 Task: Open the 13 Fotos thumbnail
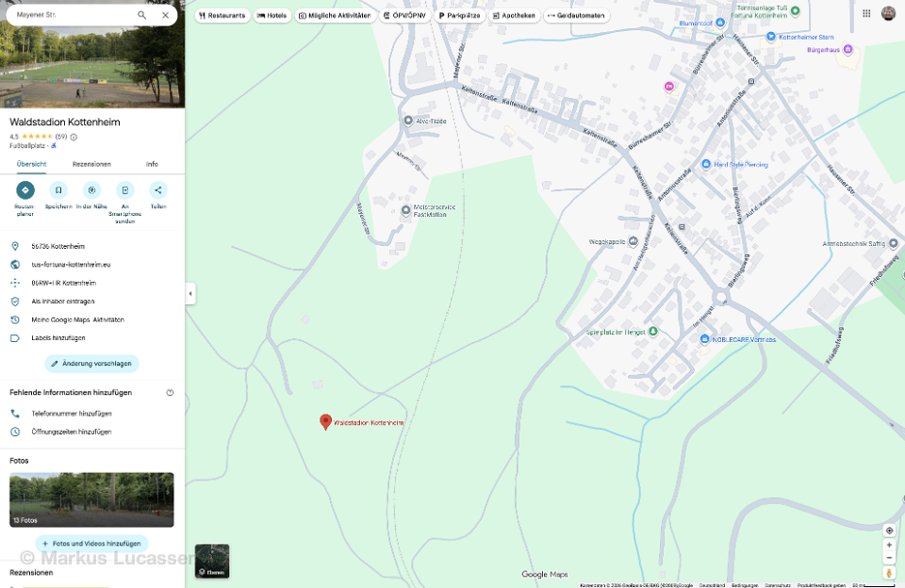click(x=91, y=499)
